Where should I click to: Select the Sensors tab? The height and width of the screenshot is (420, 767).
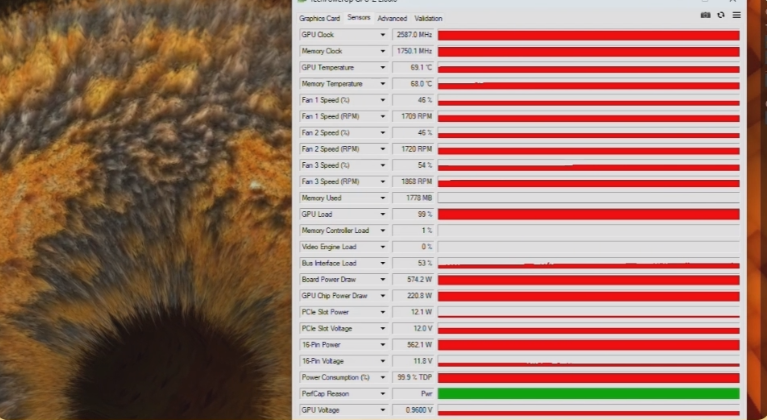(x=359, y=18)
